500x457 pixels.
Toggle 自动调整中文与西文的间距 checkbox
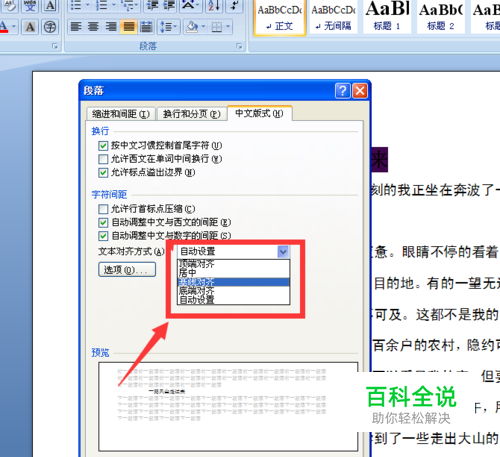103,222
